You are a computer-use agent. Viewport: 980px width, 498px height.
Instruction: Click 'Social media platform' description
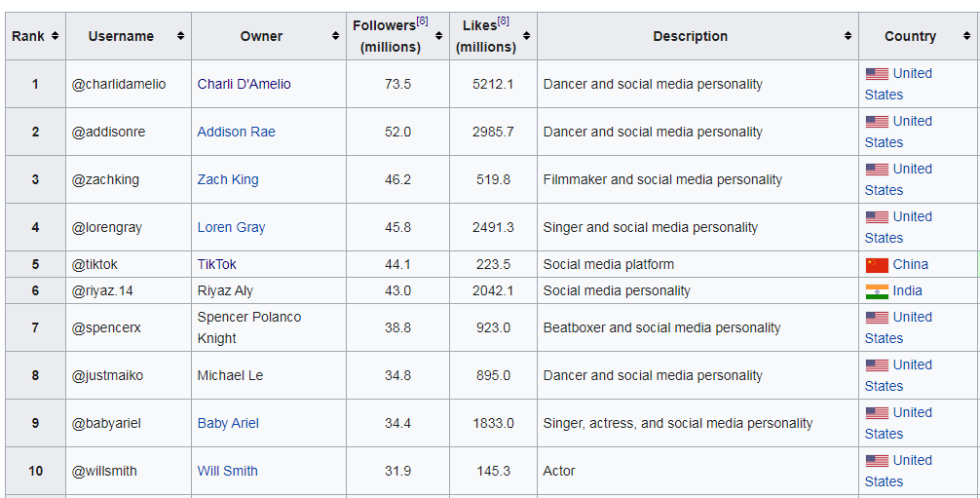[x=608, y=264]
